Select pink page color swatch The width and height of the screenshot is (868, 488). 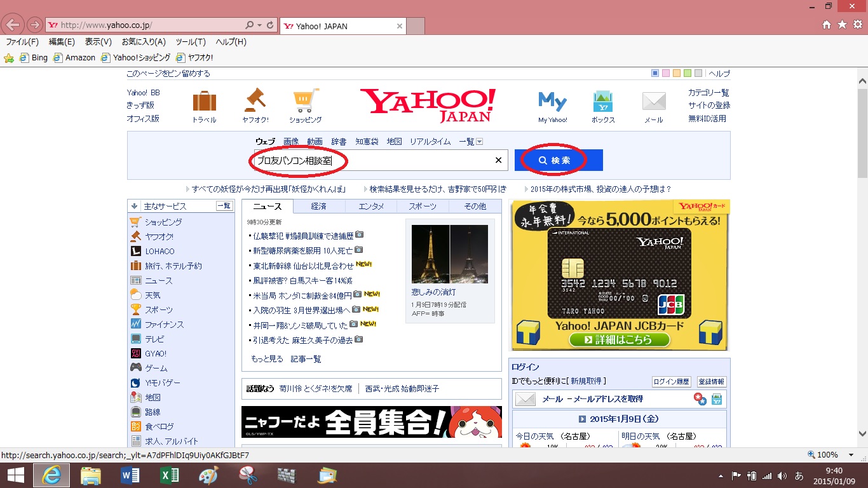coord(666,73)
